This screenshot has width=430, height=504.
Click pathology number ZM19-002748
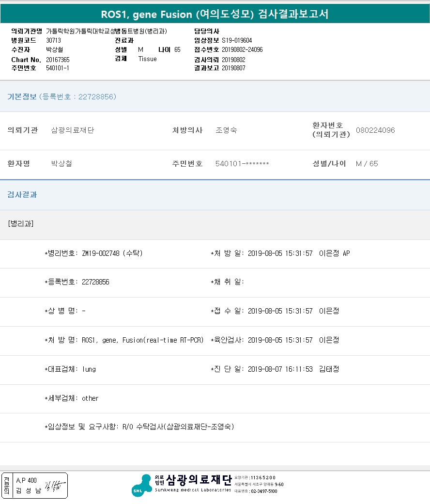pyautogui.click(x=101, y=253)
